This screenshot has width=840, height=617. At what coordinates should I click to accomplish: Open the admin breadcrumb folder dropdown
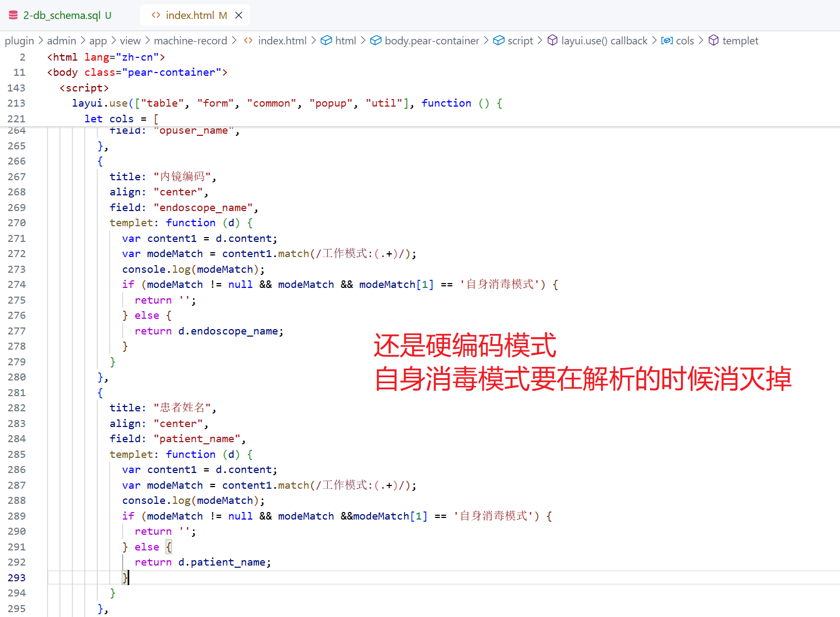click(x=62, y=41)
